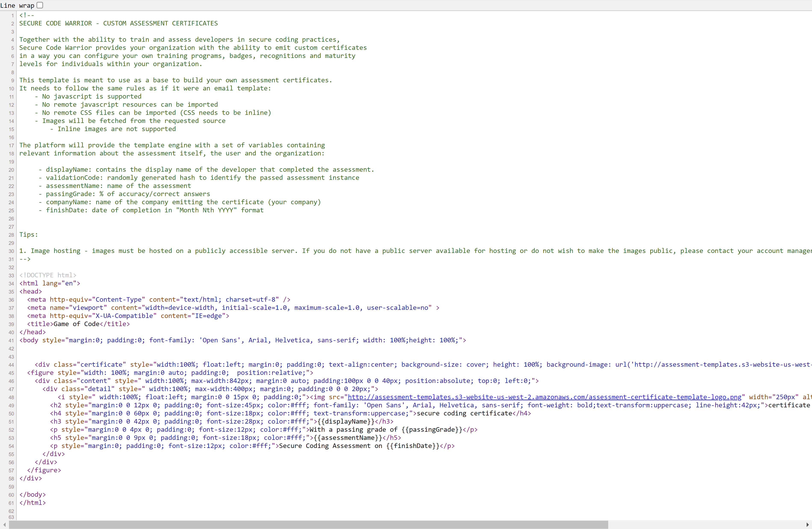Click the {{displayName}} template variable

[346, 422]
